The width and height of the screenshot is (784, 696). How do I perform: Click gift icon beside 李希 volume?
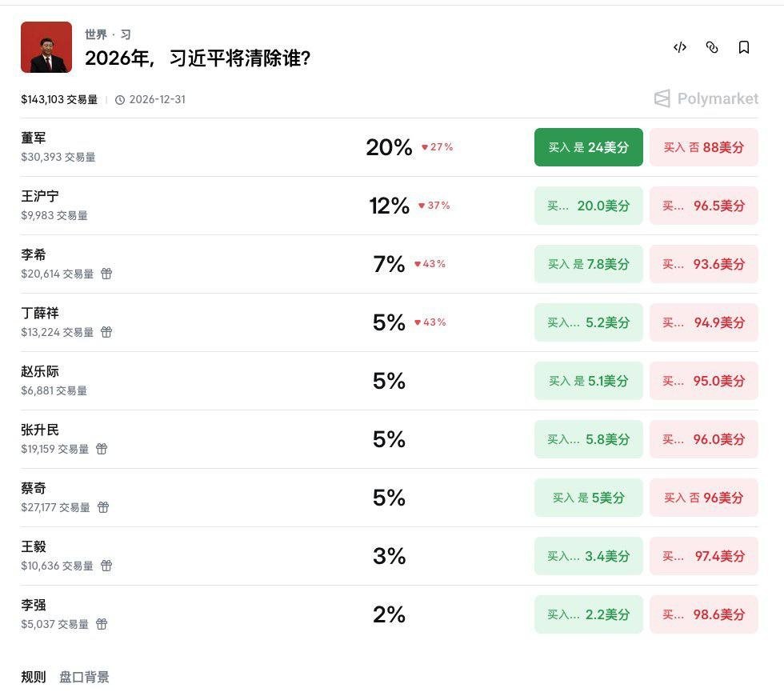[x=106, y=274]
